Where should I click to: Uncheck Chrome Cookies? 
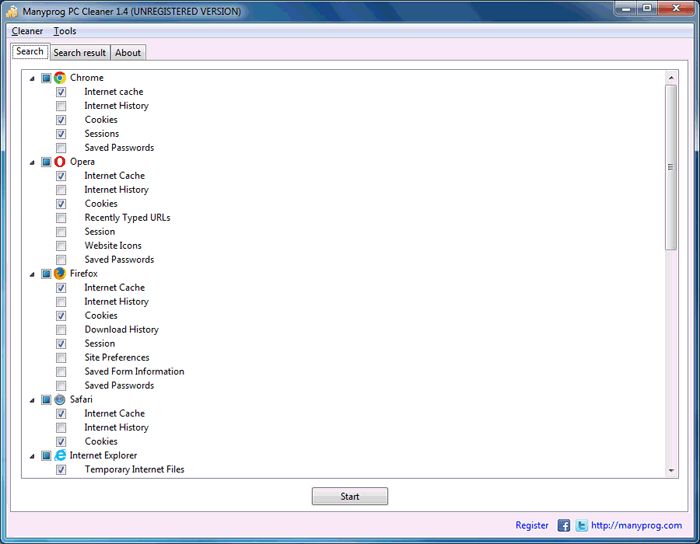point(61,120)
